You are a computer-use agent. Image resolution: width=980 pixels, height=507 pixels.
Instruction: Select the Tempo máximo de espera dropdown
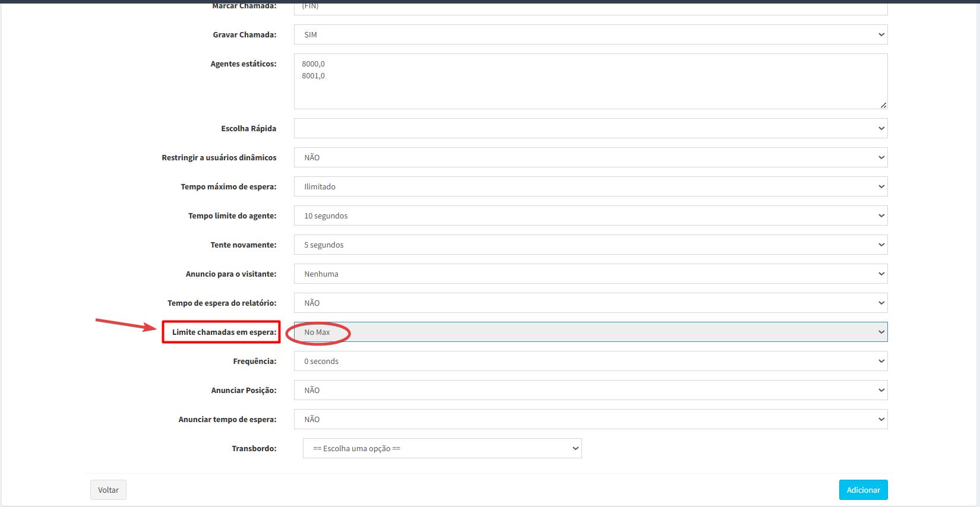(x=590, y=186)
